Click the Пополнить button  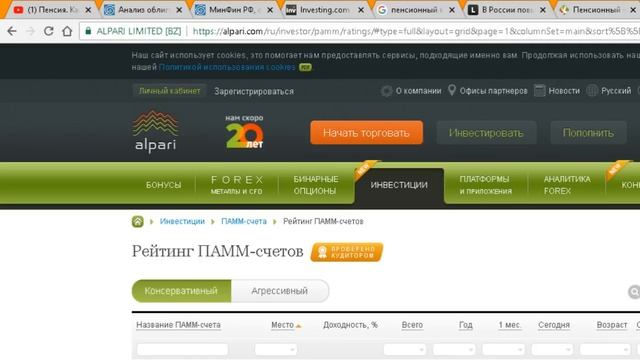pos(588,133)
